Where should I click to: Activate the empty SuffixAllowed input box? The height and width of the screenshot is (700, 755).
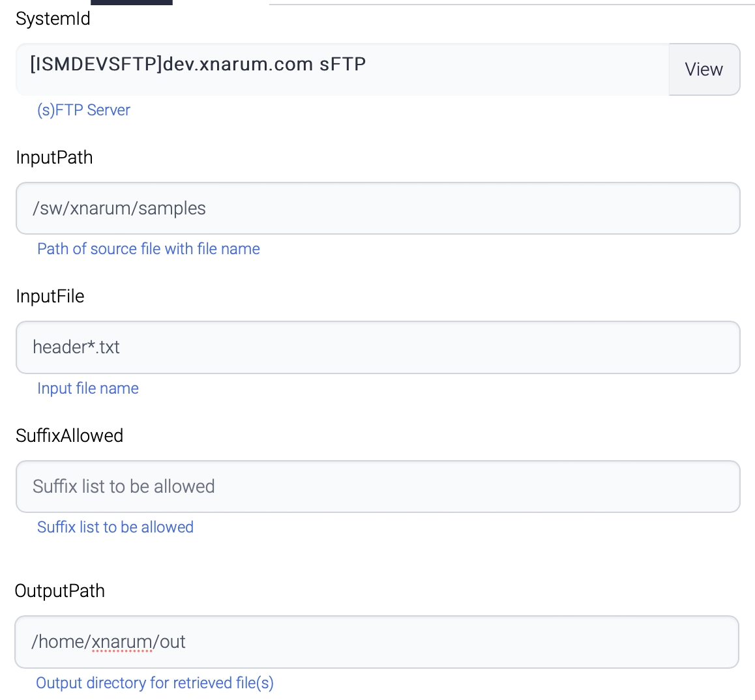pos(377,487)
